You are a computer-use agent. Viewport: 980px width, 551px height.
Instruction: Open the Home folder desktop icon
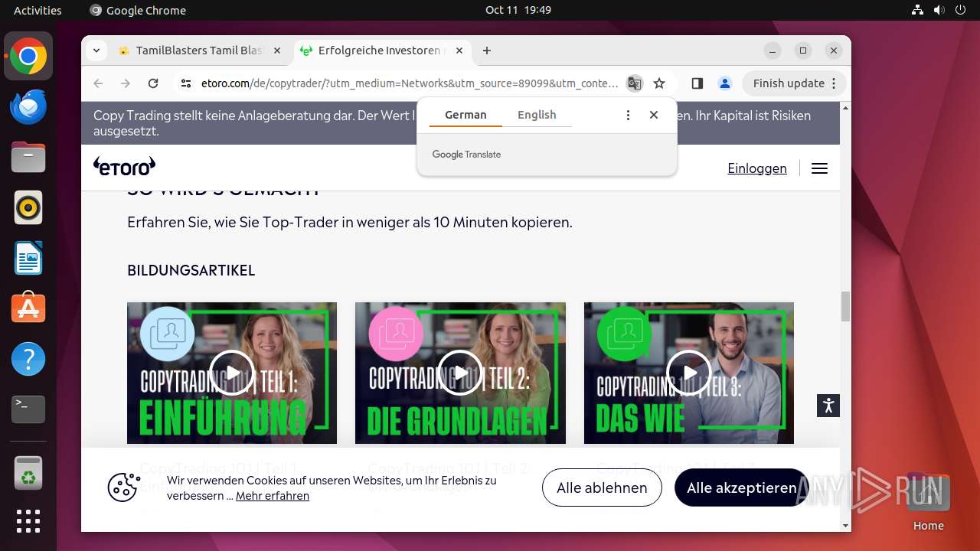coord(928,501)
